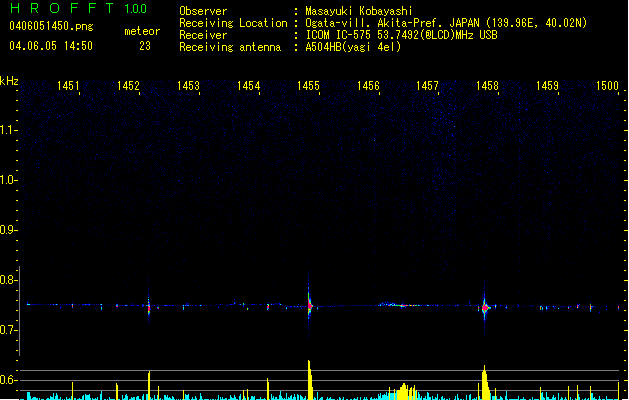Click the Receiving antenna label
The height and width of the screenshot is (400, 629).
(230, 47)
